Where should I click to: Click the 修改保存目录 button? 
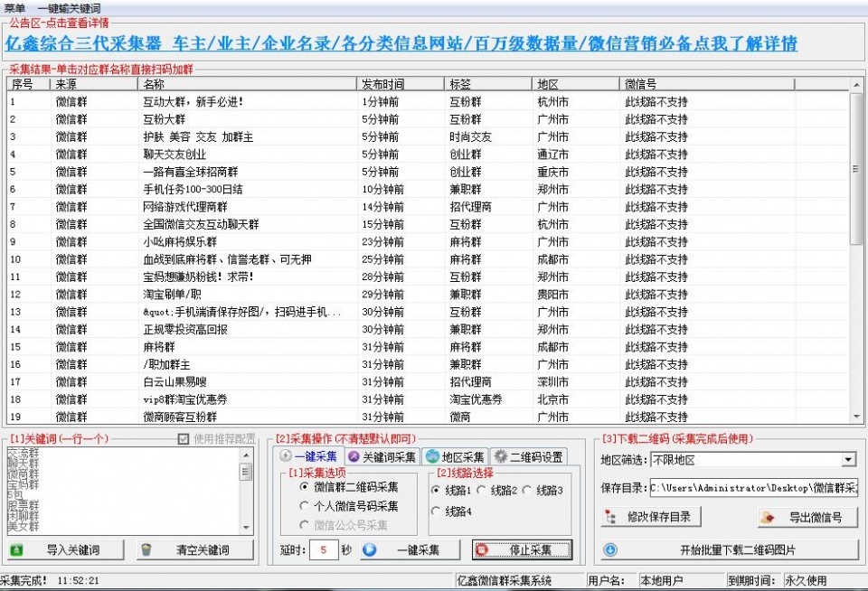(x=651, y=517)
